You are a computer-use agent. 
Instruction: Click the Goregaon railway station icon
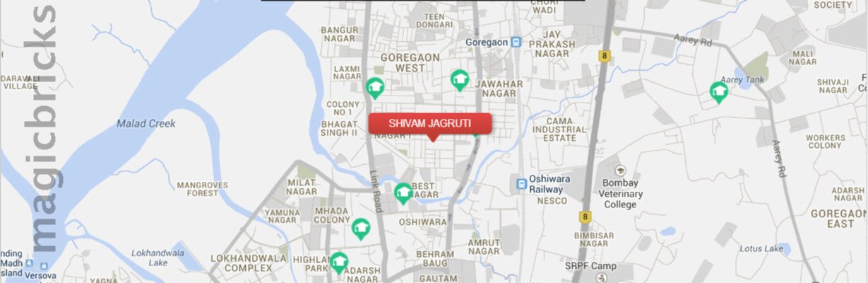click(x=516, y=42)
